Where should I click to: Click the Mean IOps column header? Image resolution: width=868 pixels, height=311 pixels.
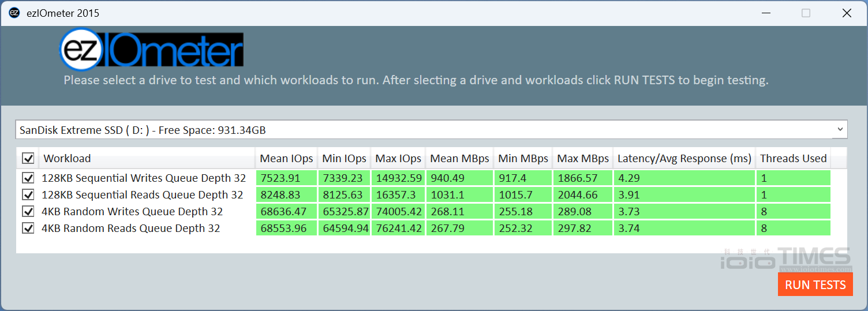[286, 158]
